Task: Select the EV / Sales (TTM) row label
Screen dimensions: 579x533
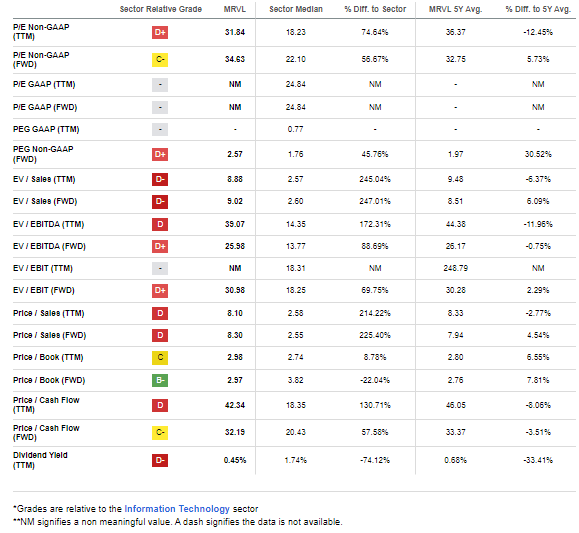Action: tap(44, 180)
